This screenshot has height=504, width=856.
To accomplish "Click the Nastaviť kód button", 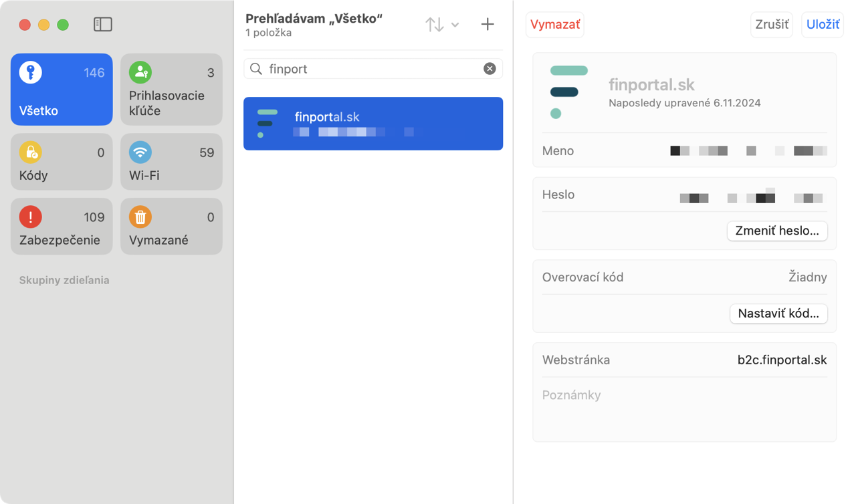I will pos(778,313).
